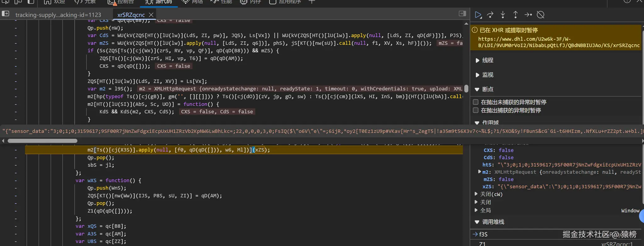Screen dimensions: 644x246
Task: Open the 控制台 (Console) tab
Action: pyautogui.click(x=121, y=2)
